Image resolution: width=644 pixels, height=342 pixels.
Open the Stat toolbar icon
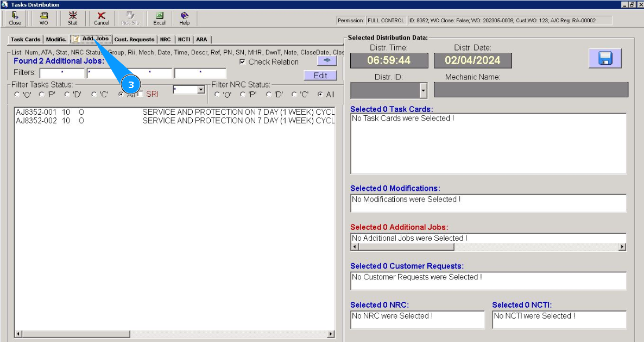pyautogui.click(x=73, y=18)
